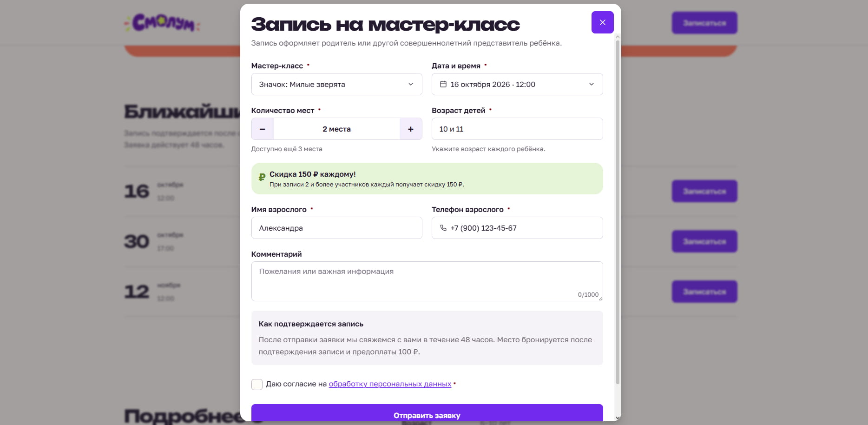Click the calendar icon in the date field
This screenshot has height=425, width=868.
pos(443,84)
